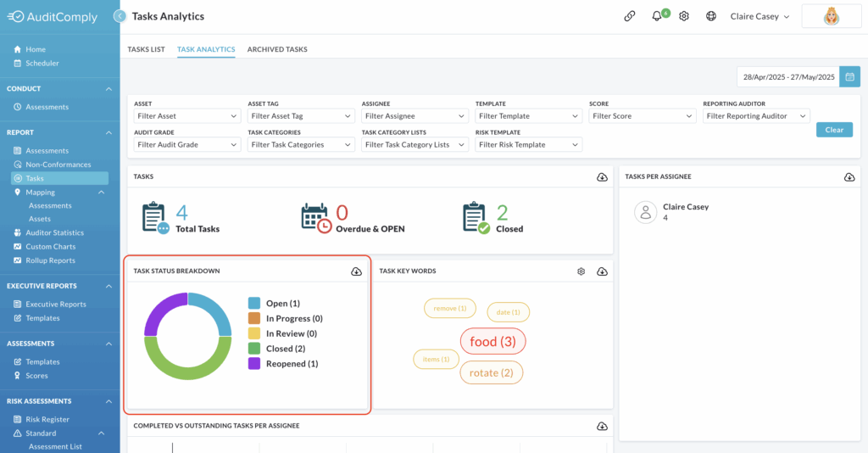This screenshot has width=868, height=453.
Task: Select the Task Analytics tab
Action: [206, 49]
